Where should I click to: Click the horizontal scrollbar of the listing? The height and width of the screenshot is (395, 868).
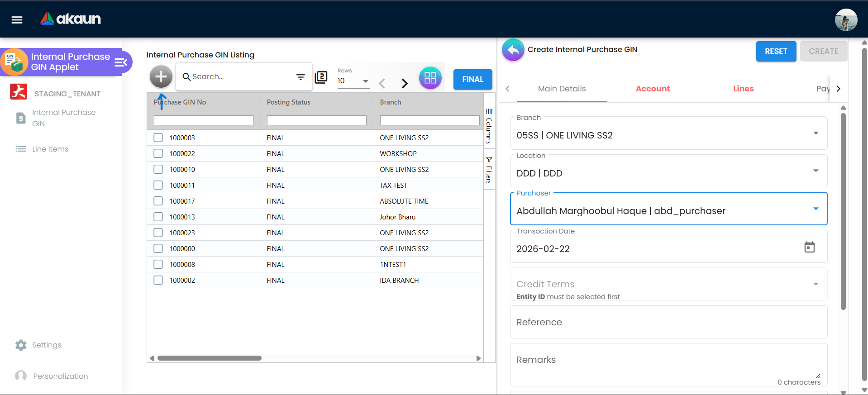pos(210,358)
